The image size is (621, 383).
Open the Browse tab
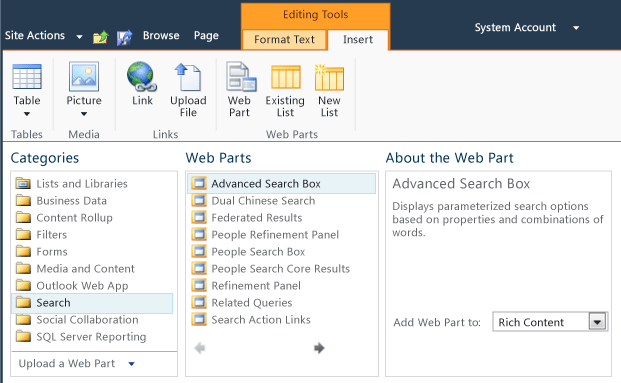161,36
